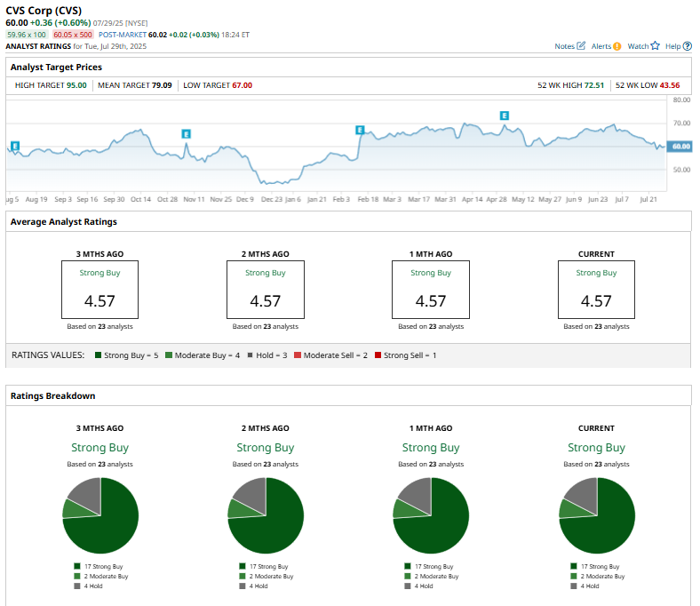The image size is (700, 606).
Task: Click the Watch star icon
Action: pyautogui.click(x=655, y=45)
